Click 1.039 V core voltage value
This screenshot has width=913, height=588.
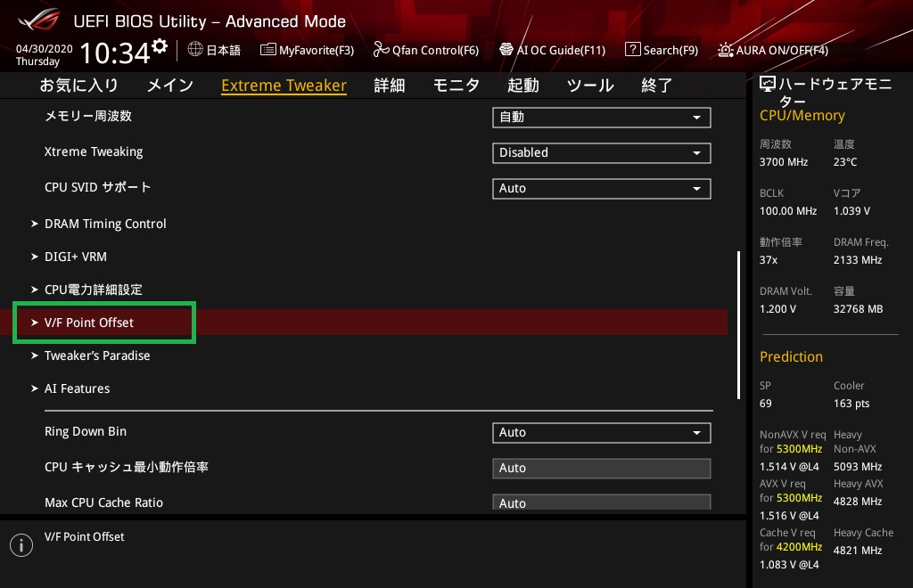pos(851,210)
